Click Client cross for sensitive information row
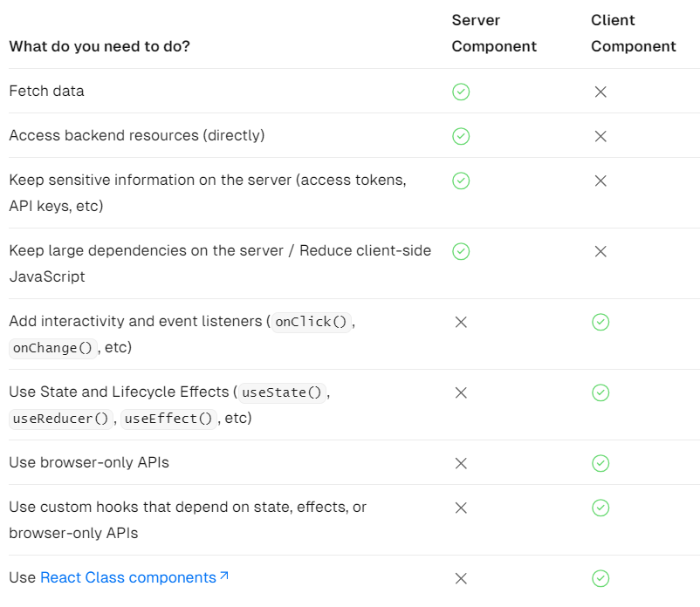Screen dimensions: 700x607 point(600,181)
